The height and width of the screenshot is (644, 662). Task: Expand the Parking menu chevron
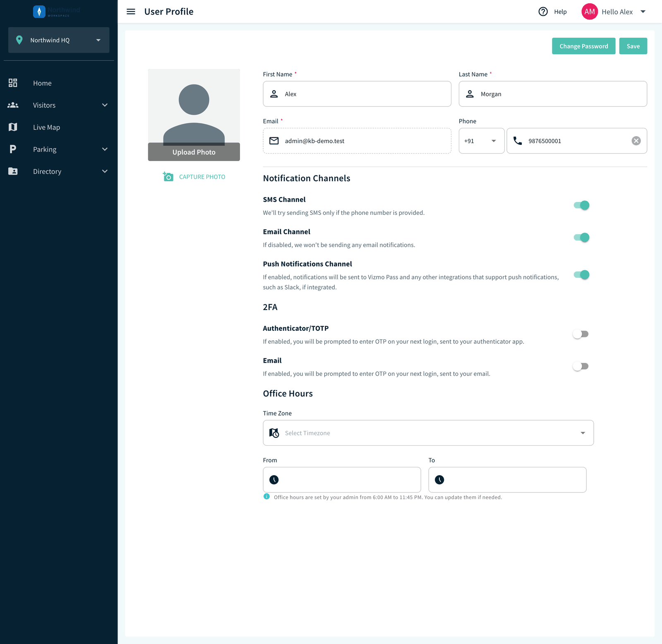(105, 149)
